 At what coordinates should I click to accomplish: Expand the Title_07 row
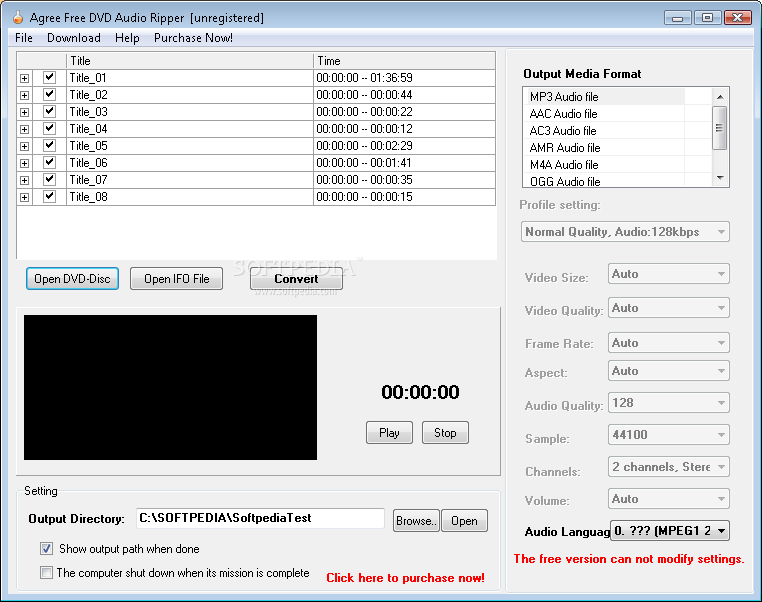click(24, 180)
